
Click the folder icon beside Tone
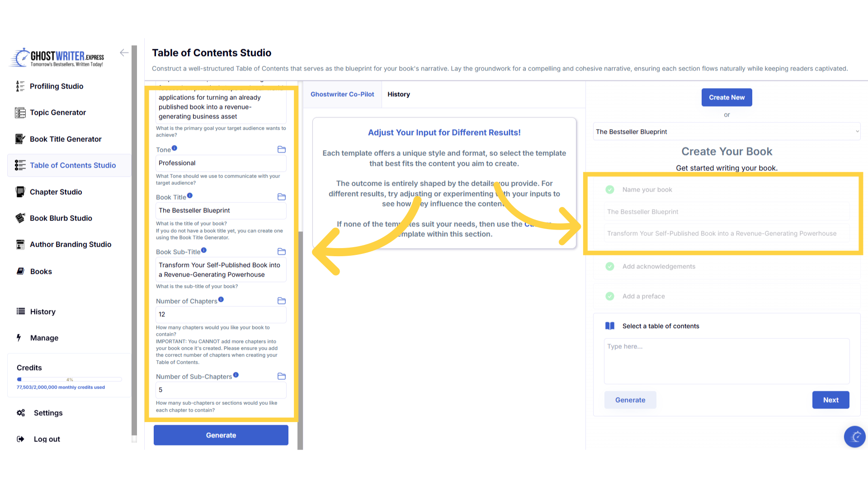281,150
